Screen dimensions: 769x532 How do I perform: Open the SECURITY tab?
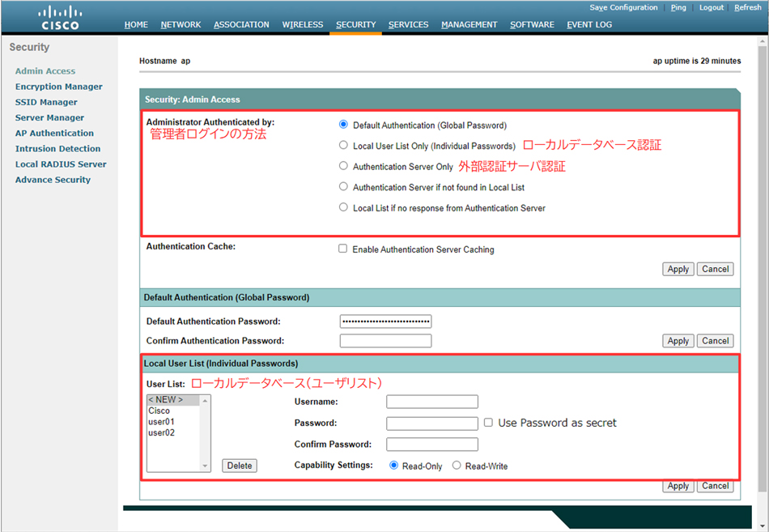355,25
